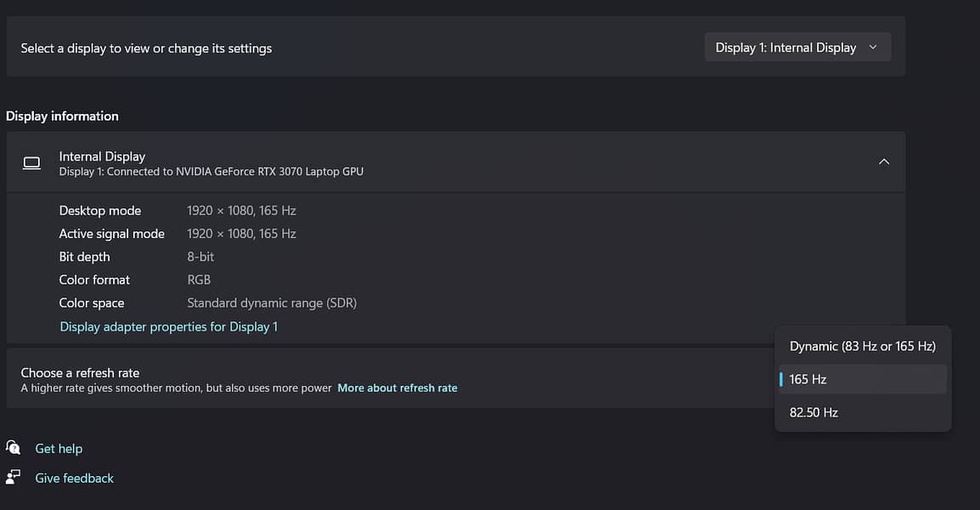Screen dimensions: 980x510
Task: Click the Standard dynamic range (SDR) value
Action: point(272,303)
